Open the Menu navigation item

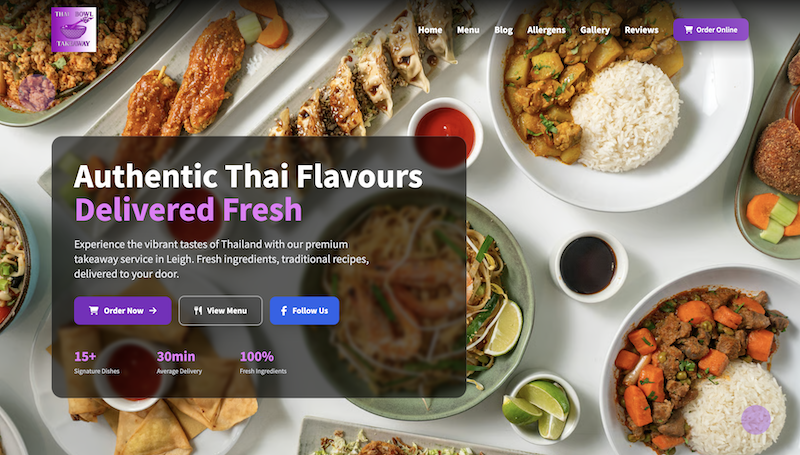click(468, 30)
